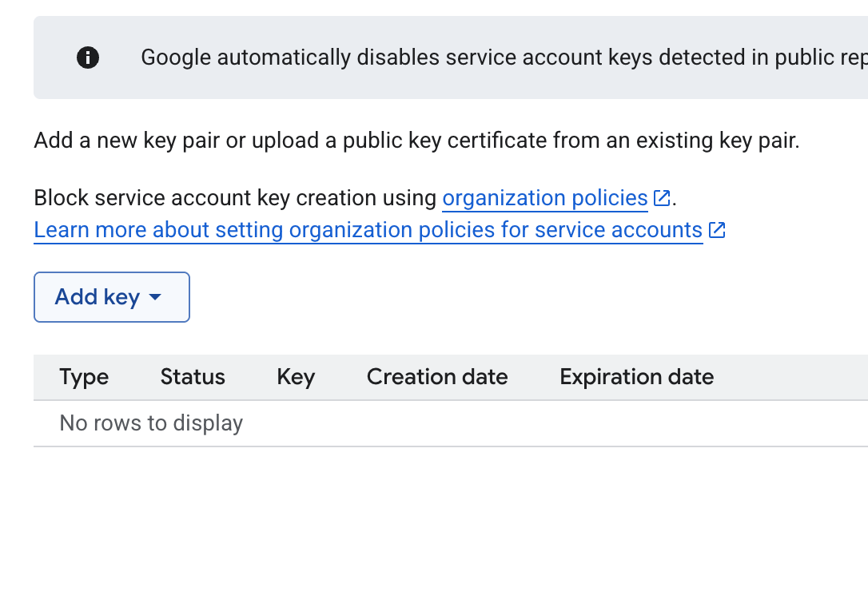Click external-link icon after Learn more link

tap(717, 230)
